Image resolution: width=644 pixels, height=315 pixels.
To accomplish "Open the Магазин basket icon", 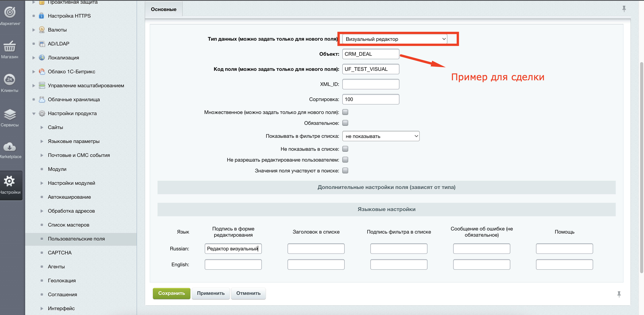I will point(10,46).
